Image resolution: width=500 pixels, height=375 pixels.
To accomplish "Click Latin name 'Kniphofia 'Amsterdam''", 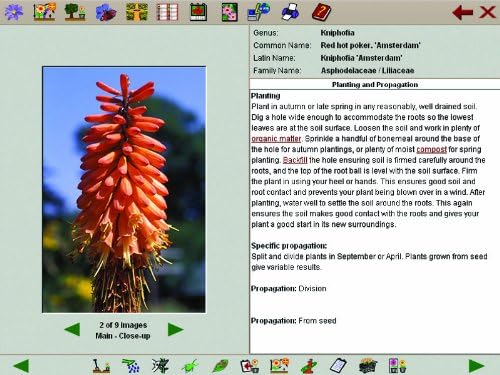I will [361, 58].
